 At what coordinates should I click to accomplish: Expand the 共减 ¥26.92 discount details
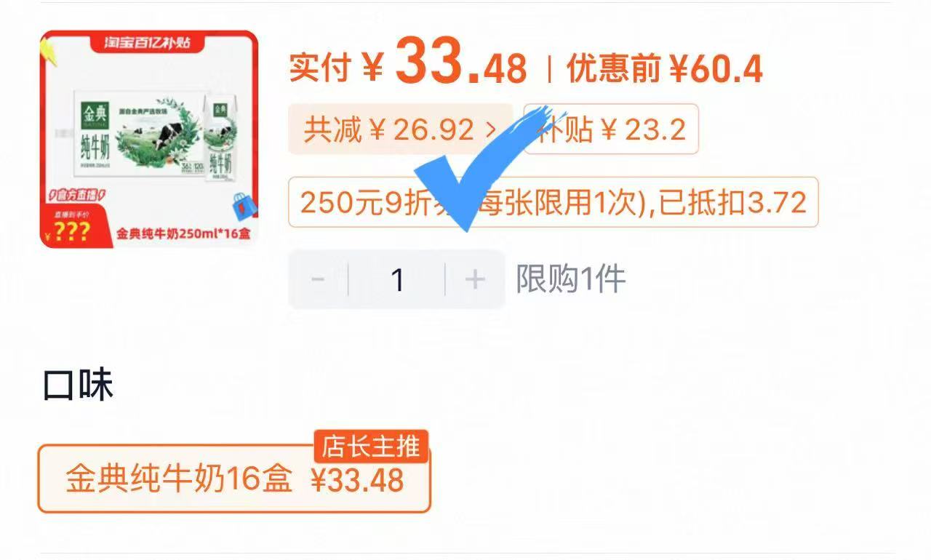[401, 129]
